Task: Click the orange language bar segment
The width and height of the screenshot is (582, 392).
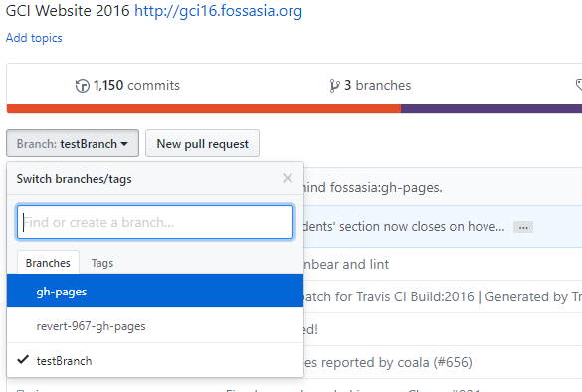Action: 204,108
